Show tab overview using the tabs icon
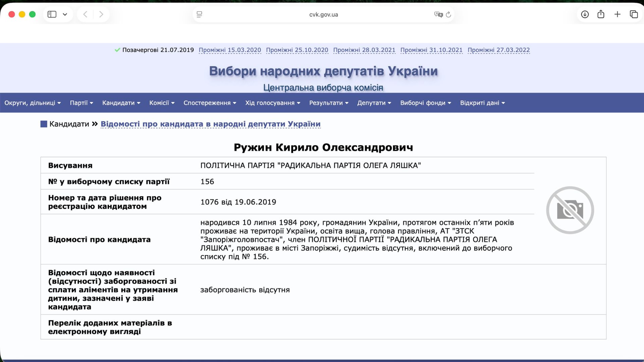This screenshot has height=362, width=644. point(634,14)
